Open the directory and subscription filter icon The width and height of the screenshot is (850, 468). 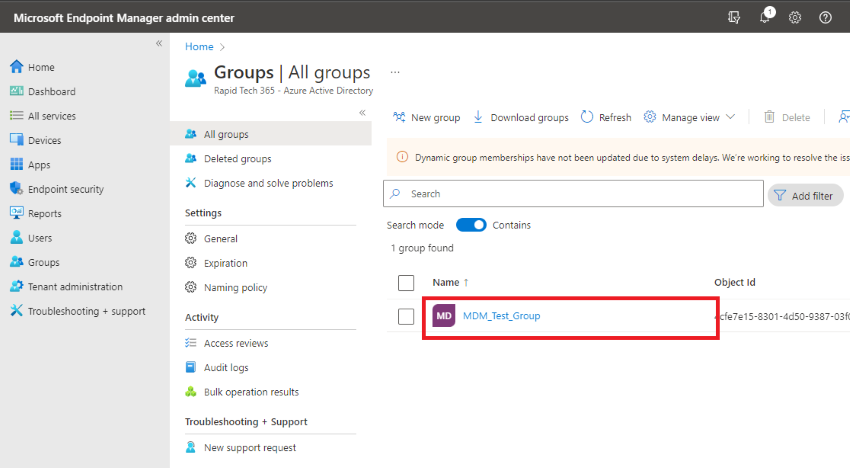[734, 17]
